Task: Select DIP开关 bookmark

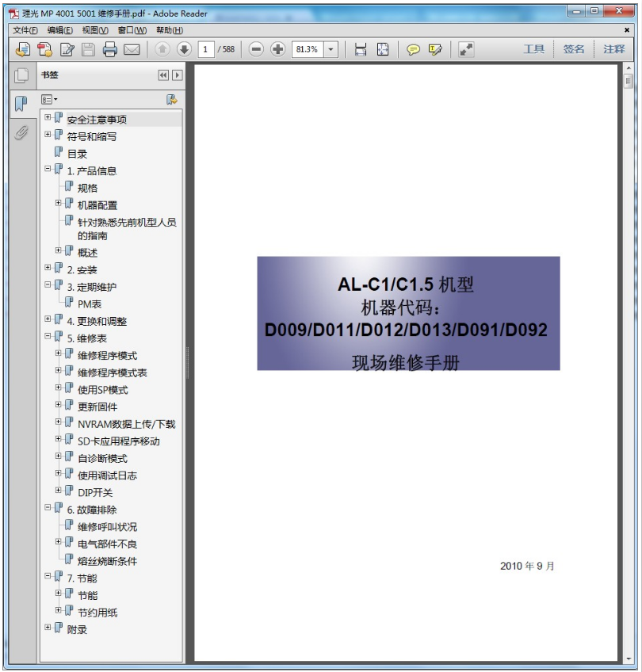Action: 95,493
